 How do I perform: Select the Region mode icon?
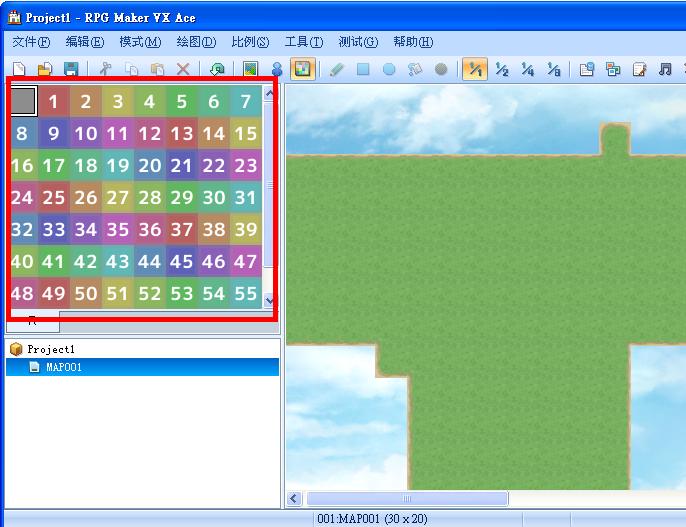(303, 69)
